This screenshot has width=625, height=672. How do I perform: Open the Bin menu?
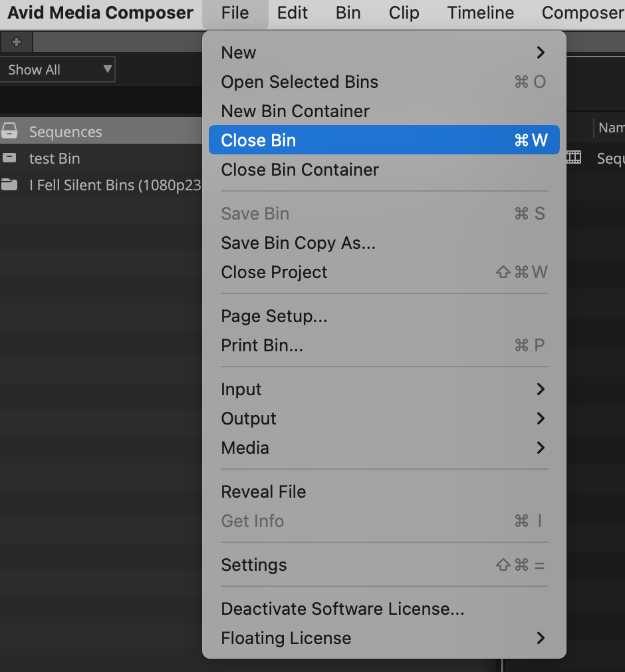pos(348,13)
